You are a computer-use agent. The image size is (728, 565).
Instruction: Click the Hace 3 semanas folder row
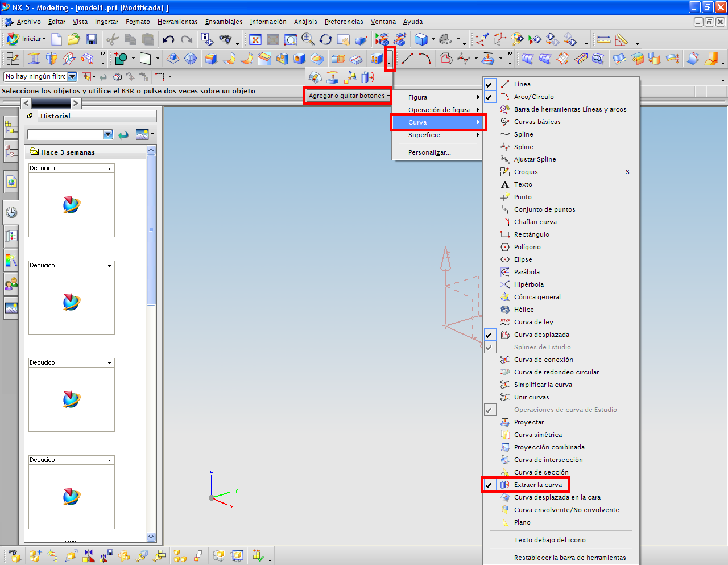point(85,152)
